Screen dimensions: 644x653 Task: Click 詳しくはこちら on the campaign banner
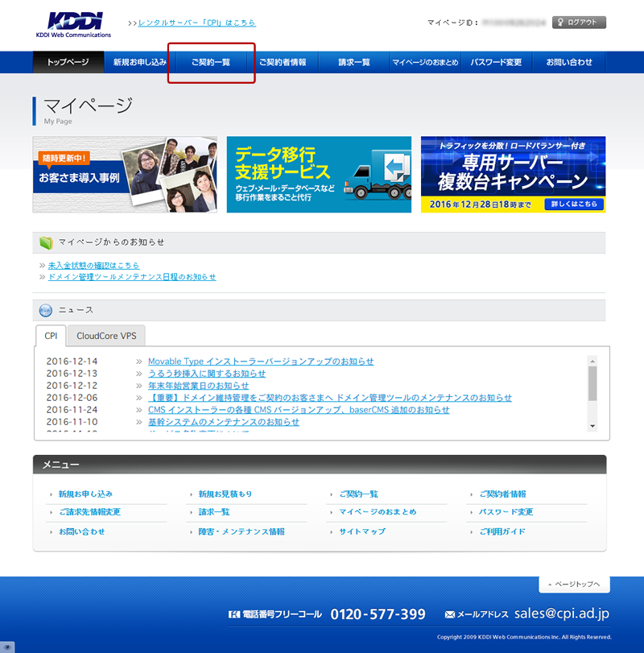(574, 205)
